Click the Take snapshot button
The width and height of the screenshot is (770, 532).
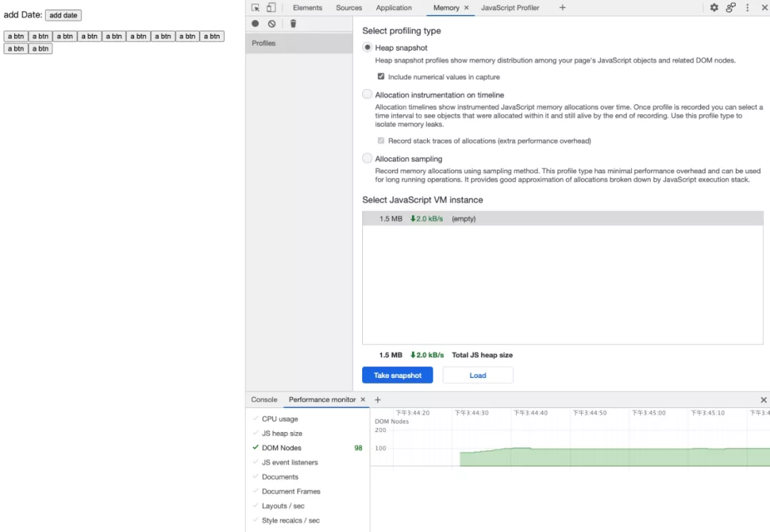[397, 375]
